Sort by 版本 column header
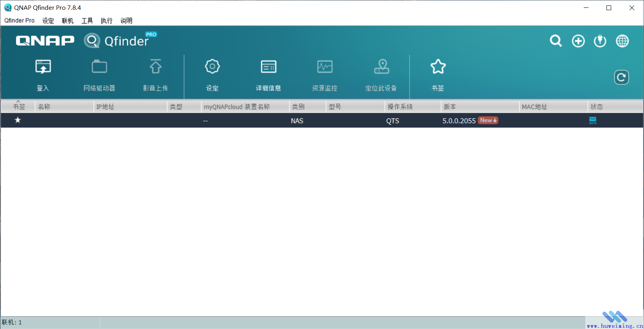The height and width of the screenshot is (329, 644). click(x=480, y=107)
